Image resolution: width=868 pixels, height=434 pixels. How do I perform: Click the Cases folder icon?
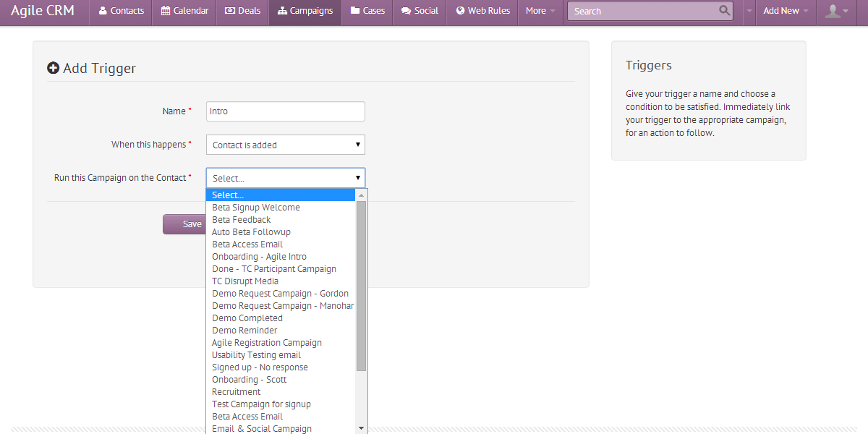(x=355, y=11)
